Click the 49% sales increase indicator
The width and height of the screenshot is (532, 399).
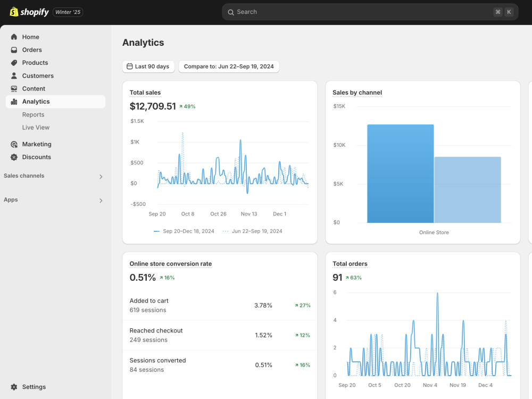pyautogui.click(x=187, y=106)
